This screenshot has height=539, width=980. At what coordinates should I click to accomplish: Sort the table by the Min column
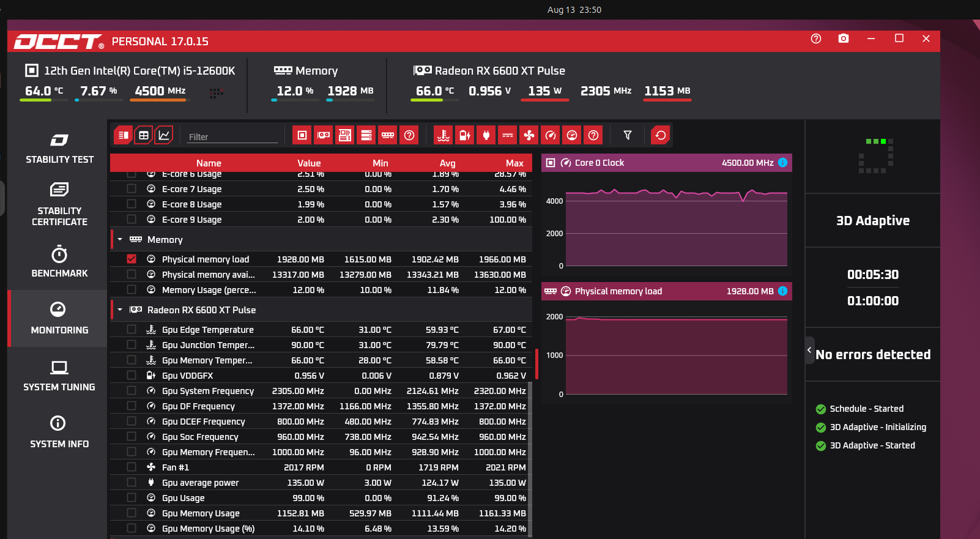tap(380, 163)
